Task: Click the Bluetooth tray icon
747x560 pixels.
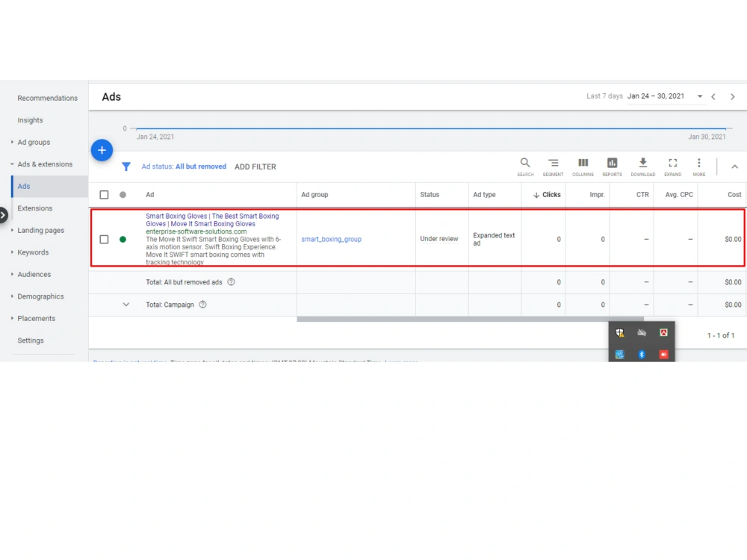Action: (642, 354)
